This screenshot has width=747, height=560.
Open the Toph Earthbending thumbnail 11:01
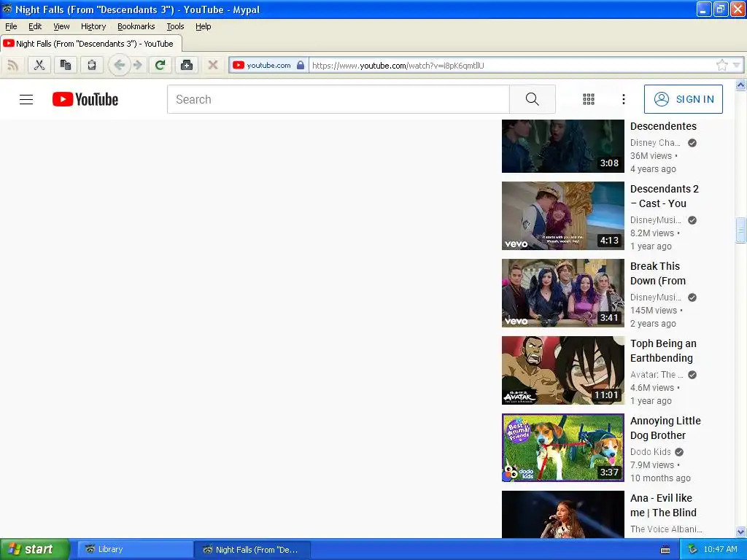tap(562, 370)
